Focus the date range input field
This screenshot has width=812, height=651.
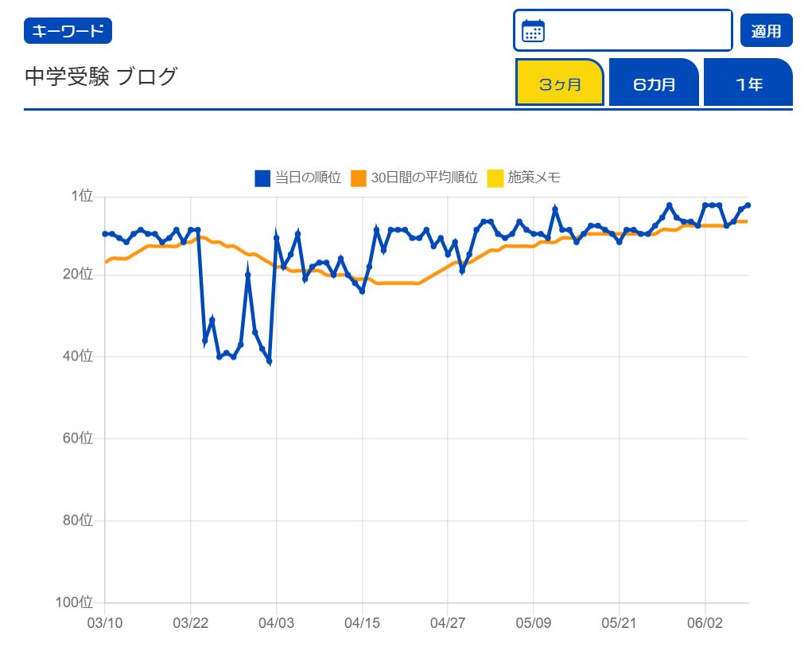click(636, 31)
